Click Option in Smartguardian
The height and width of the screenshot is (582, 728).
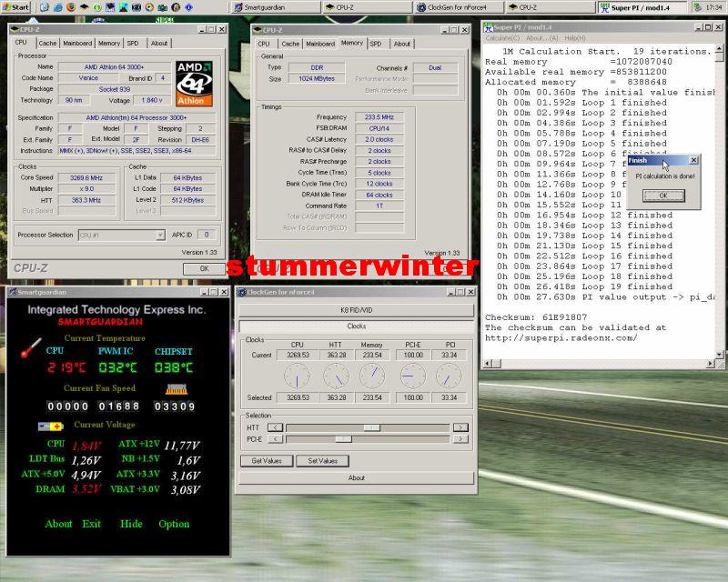click(x=174, y=524)
